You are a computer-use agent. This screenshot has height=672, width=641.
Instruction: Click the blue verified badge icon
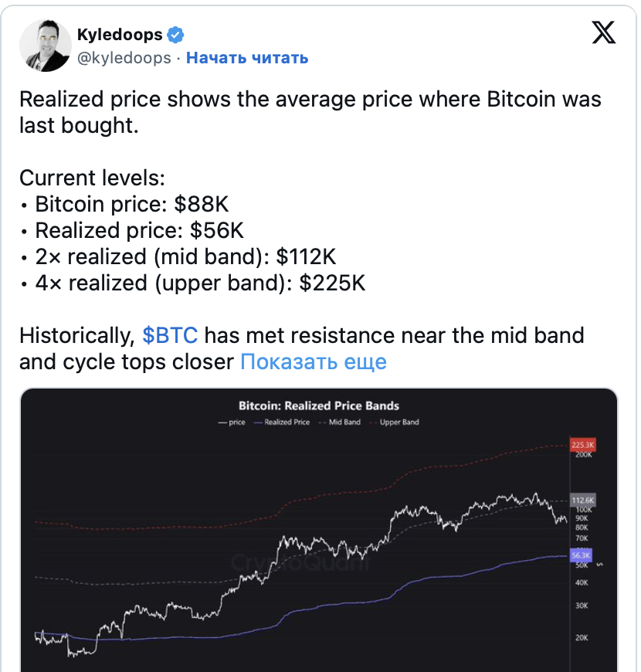(177, 35)
